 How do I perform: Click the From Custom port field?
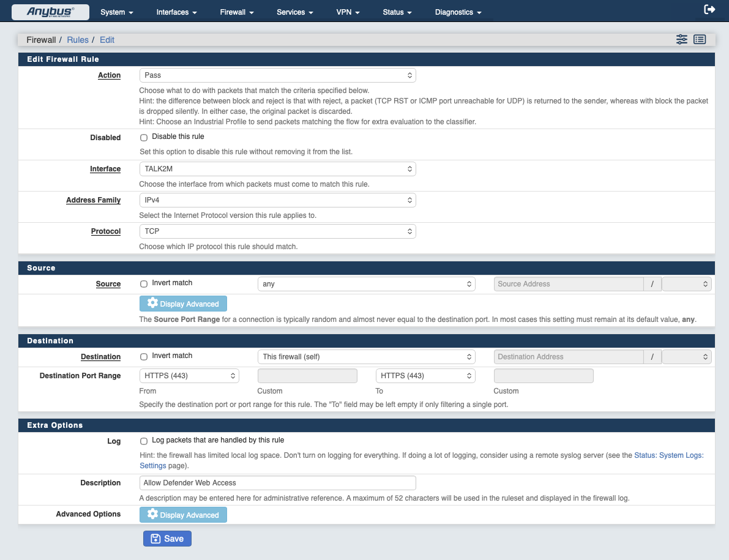[307, 376]
